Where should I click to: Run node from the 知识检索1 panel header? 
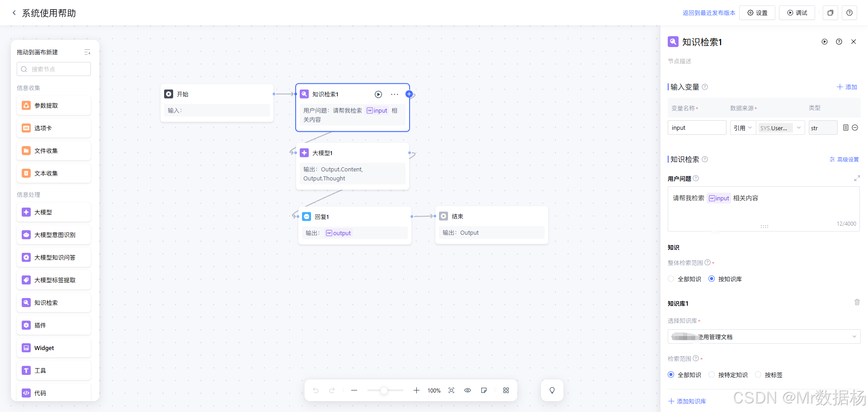pos(825,42)
